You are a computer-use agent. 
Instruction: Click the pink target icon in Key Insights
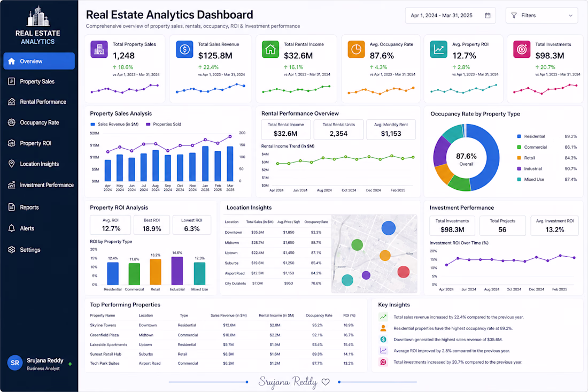coord(383,362)
